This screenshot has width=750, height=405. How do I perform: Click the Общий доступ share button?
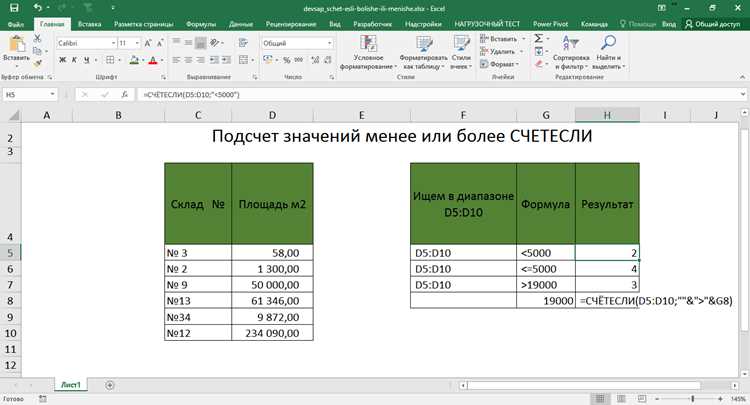coord(713,24)
